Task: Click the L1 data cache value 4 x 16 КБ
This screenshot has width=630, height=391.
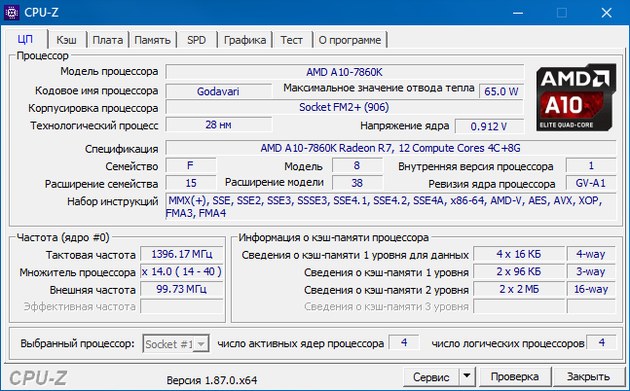Action: [x=519, y=254]
